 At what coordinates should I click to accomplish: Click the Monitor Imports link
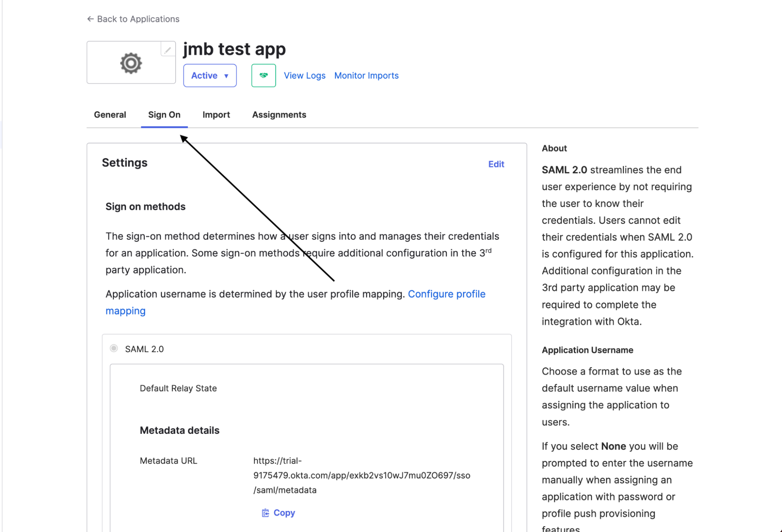[367, 75]
